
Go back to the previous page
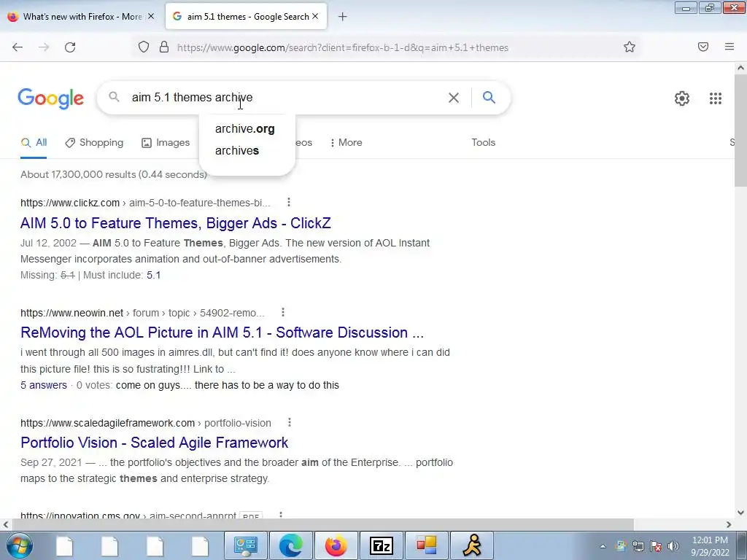18,47
